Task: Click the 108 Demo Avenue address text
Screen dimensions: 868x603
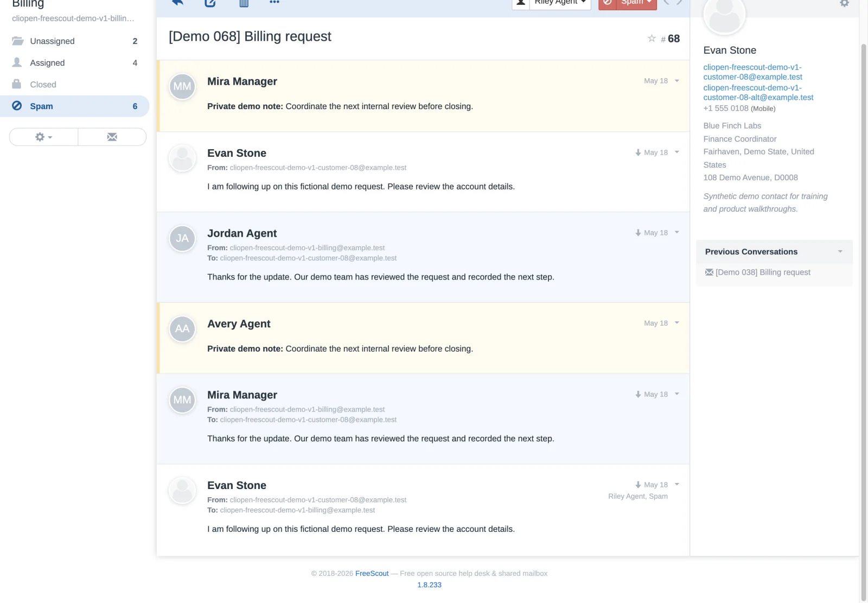Action: (751, 177)
